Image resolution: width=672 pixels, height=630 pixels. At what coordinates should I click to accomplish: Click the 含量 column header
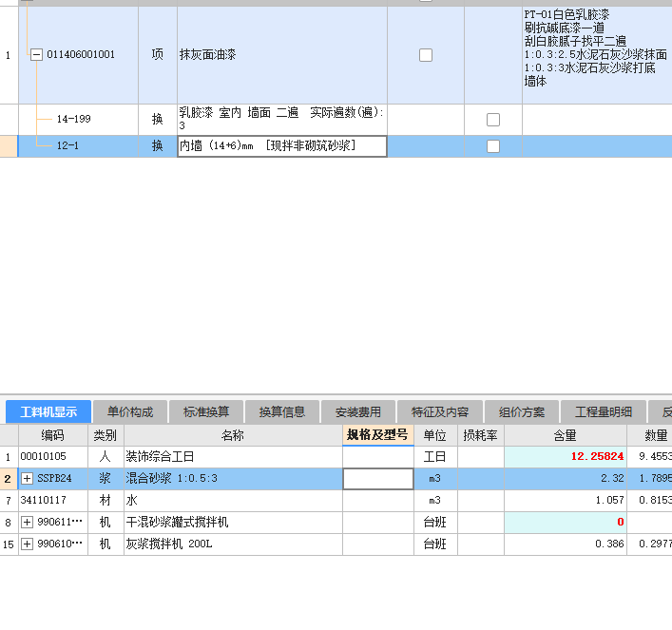565,436
